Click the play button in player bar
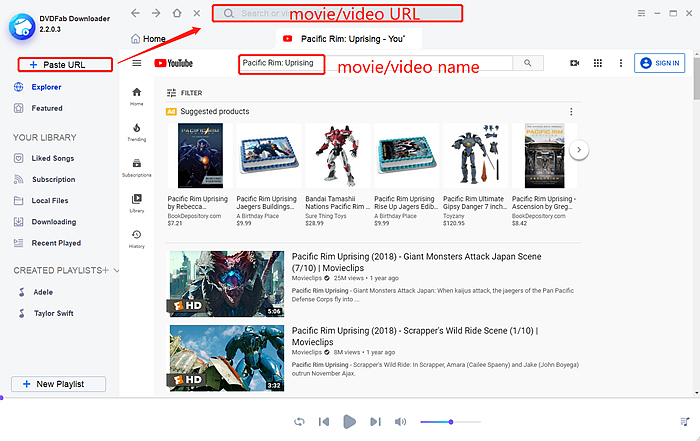700x441 pixels. tap(349, 422)
